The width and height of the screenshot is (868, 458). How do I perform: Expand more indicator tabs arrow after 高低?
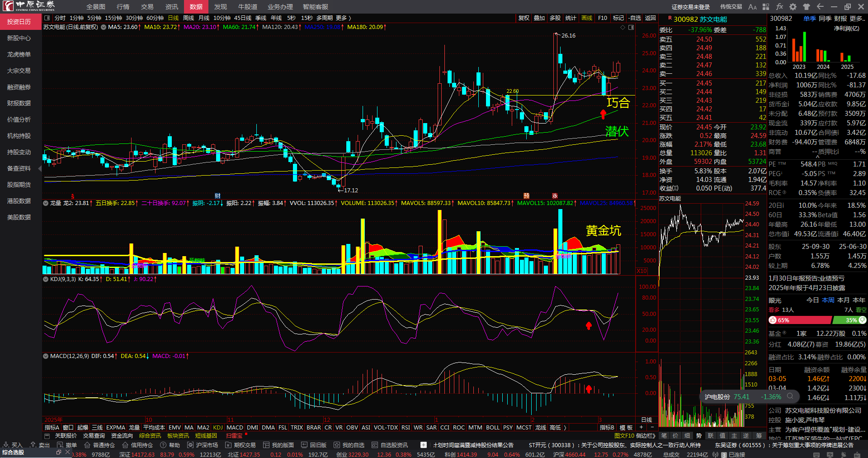click(565, 428)
